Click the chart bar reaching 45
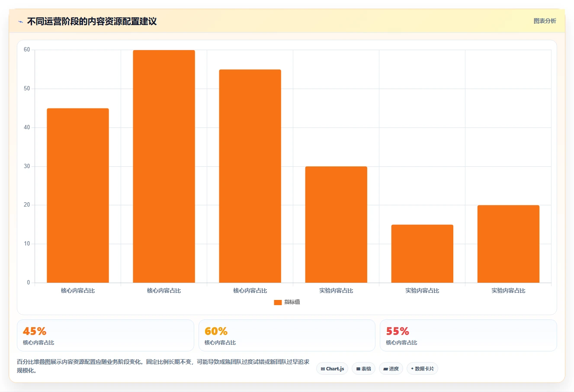This screenshot has height=392, width=574. click(x=78, y=195)
